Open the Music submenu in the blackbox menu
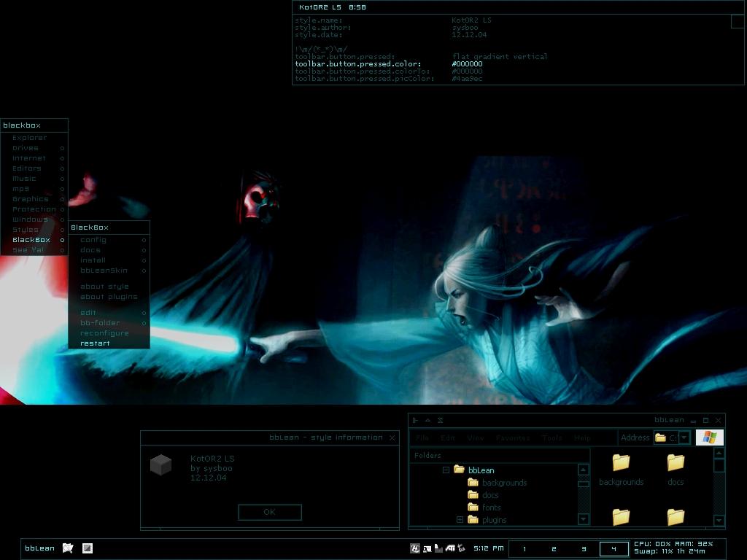The image size is (747, 560). pos(34,179)
